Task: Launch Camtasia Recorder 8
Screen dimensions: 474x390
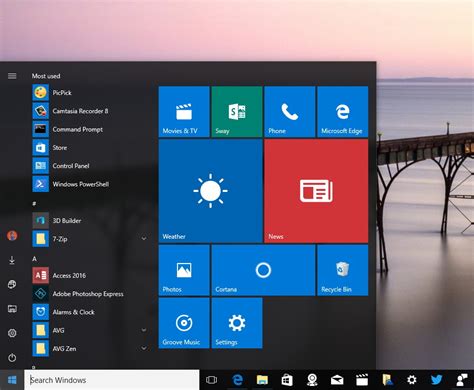Action: click(x=90, y=111)
